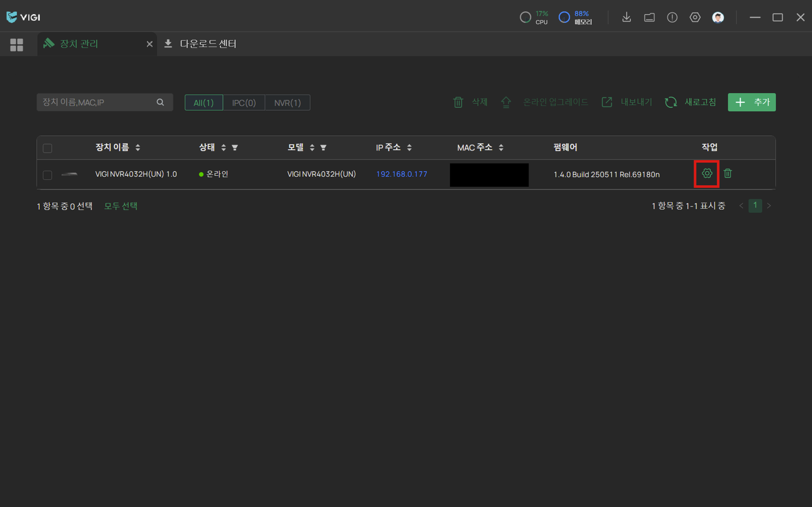Click the download icon in title bar
The height and width of the screenshot is (507, 812).
coord(626,18)
